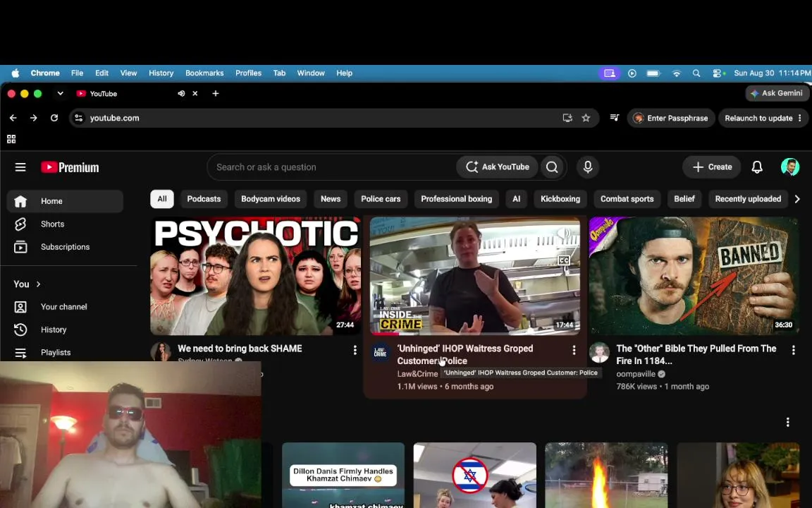Start voice search with the microphone icon
812x508 pixels.
point(588,167)
